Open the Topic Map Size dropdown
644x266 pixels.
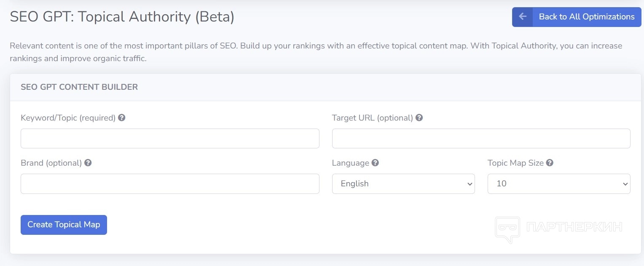click(x=558, y=184)
